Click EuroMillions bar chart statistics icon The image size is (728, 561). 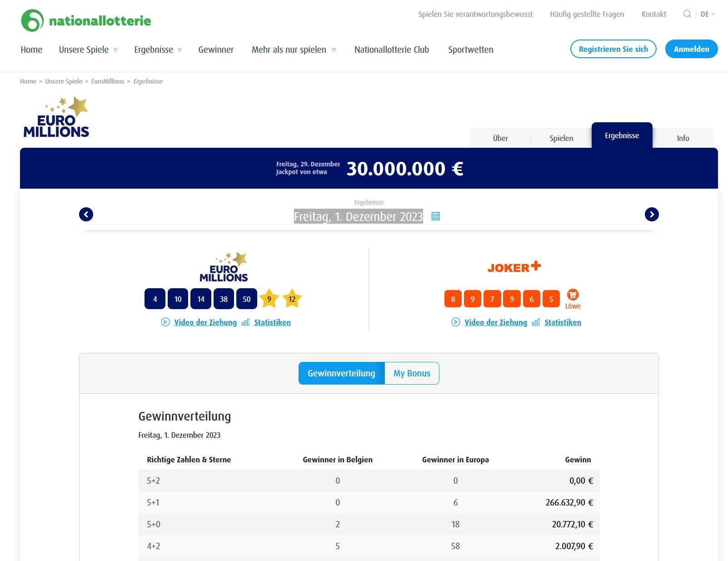click(x=245, y=323)
